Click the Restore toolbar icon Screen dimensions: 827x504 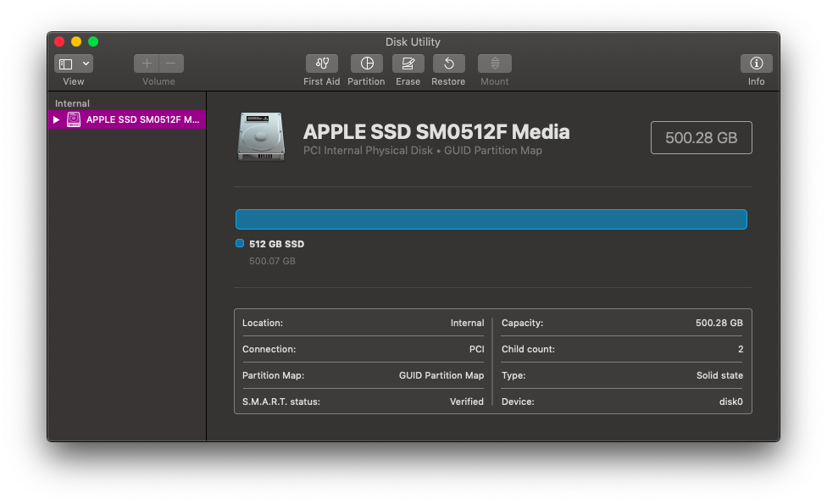[x=449, y=64]
